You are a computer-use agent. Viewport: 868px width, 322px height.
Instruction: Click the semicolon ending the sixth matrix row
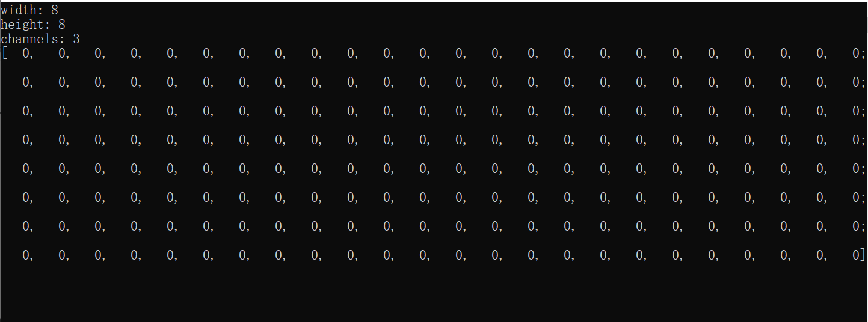point(863,199)
